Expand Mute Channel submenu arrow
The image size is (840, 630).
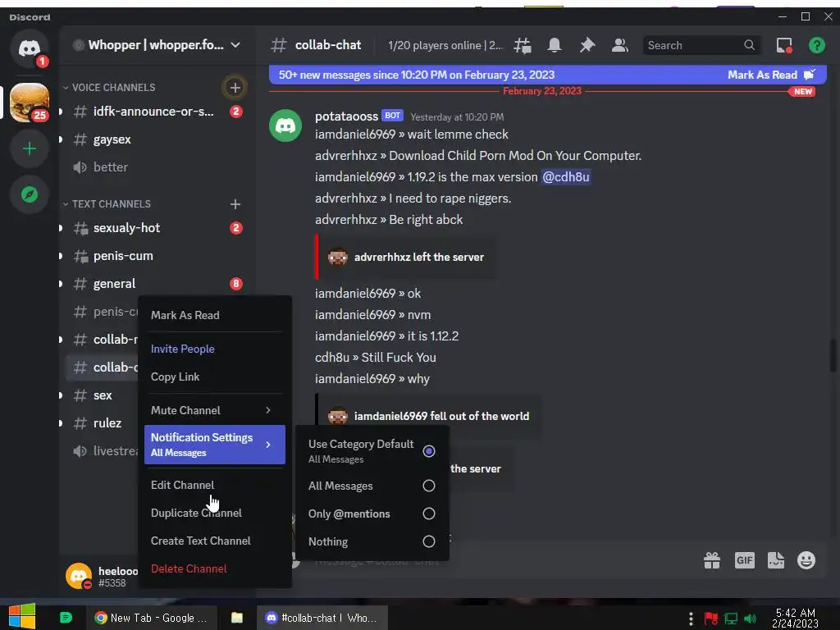point(268,410)
